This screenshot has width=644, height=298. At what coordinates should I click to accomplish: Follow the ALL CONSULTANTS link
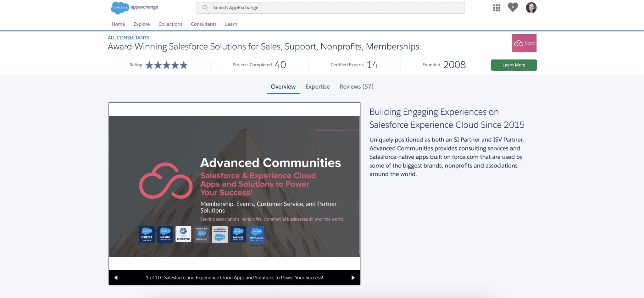point(128,37)
